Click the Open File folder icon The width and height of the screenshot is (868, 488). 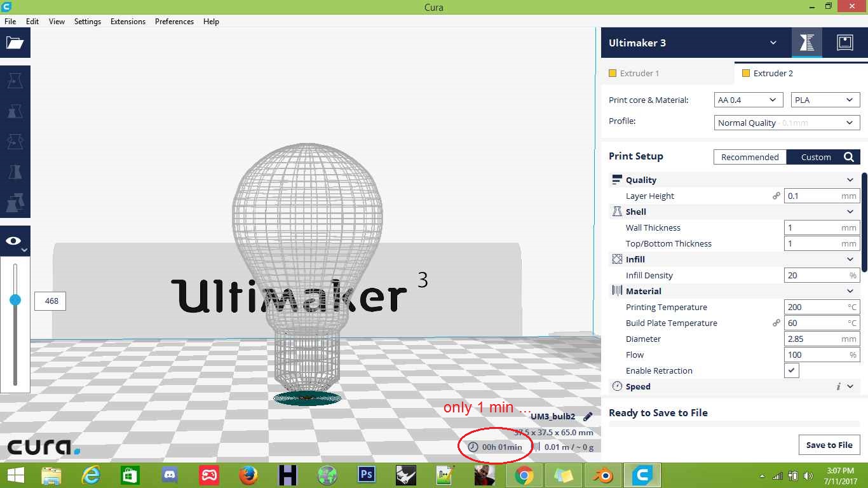click(x=15, y=43)
